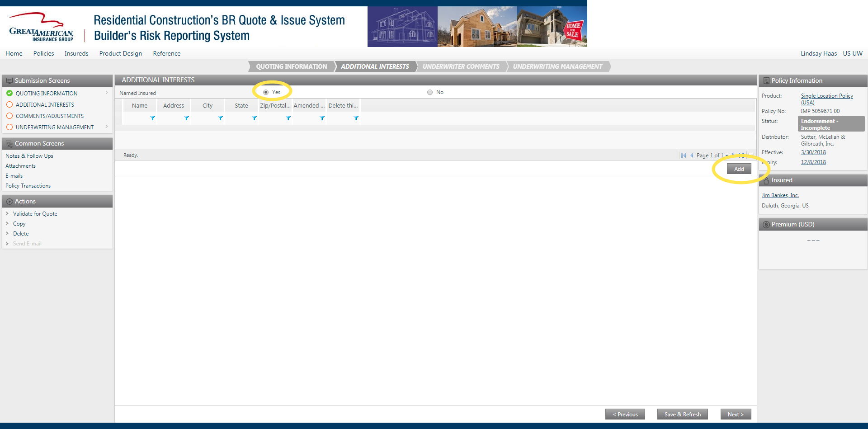The image size is (868, 429).
Task: Click the filter icon under Name column
Action: click(152, 118)
